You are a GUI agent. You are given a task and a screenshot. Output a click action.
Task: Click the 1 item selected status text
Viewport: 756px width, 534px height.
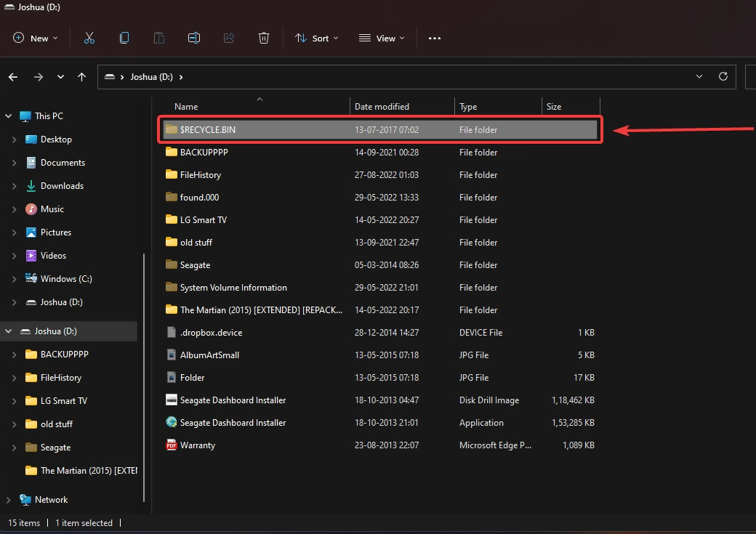coord(84,523)
